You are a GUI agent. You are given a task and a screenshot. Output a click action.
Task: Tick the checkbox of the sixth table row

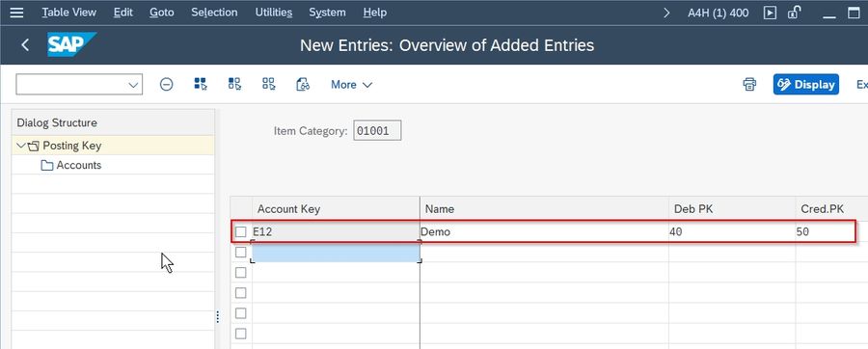(x=241, y=334)
